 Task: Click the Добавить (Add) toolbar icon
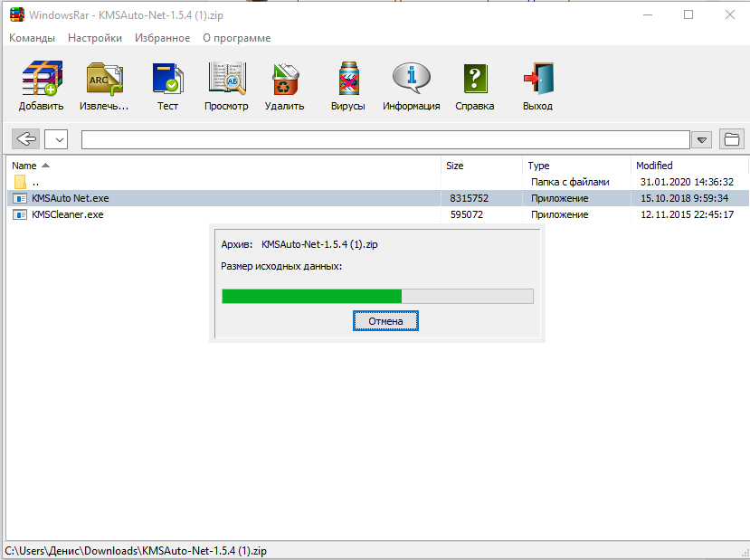point(42,78)
